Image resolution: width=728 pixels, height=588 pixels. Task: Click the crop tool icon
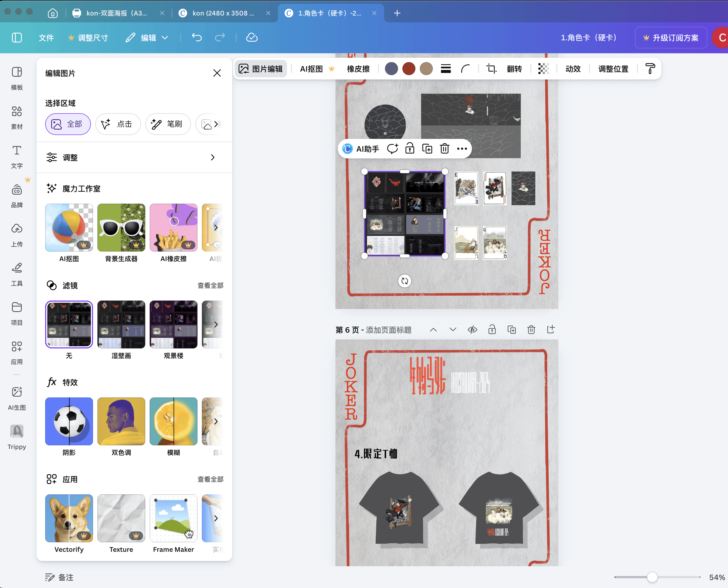point(491,69)
